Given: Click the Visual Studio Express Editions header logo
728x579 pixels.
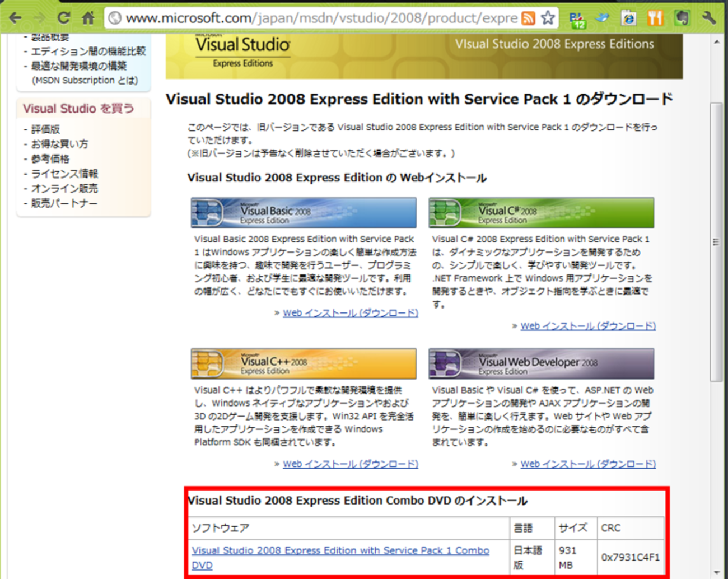Looking at the screenshot, I should click(x=242, y=50).
